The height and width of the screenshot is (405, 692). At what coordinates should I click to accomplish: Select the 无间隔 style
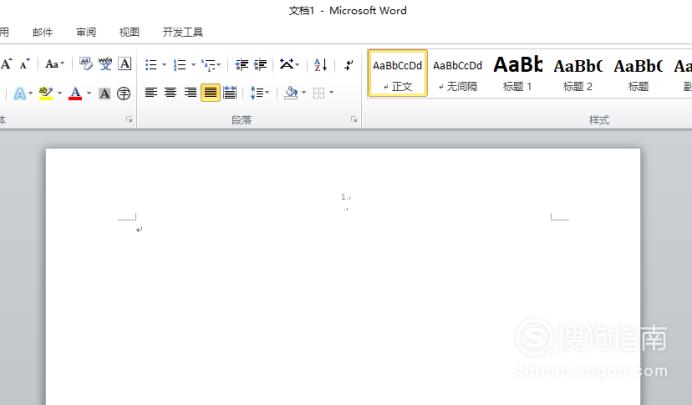click(458, 73)
